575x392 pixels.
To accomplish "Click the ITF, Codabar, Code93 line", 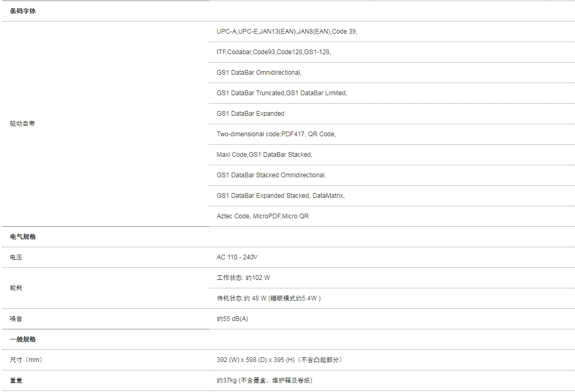I will pyautogui.click(x=274, y=52).
